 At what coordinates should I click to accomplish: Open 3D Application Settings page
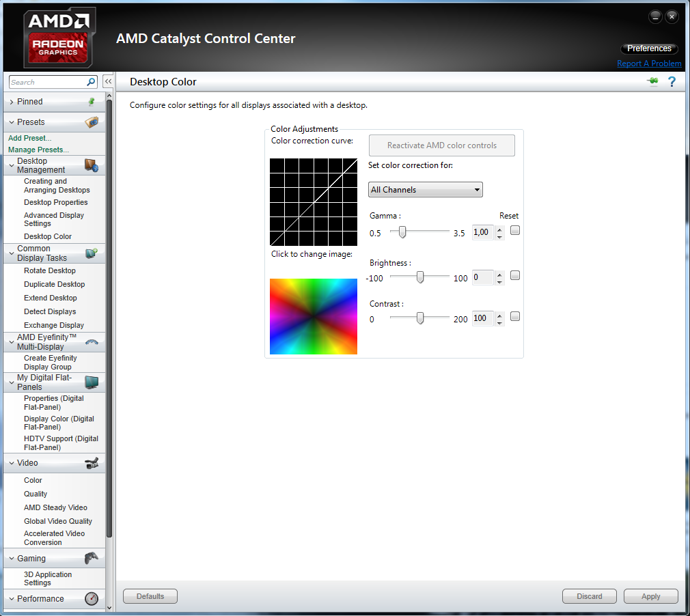48,578
